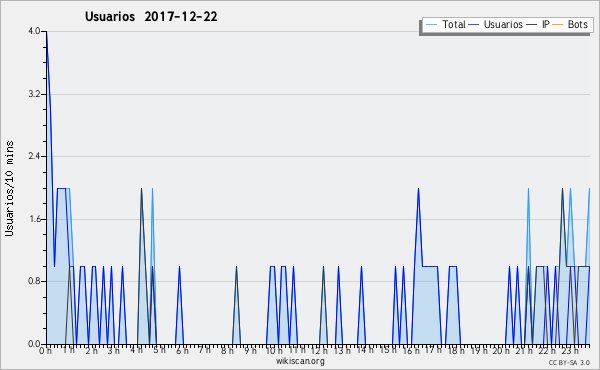Click the 6 h x-axis label
Viewport: 600px width, 370px height.
click(182, 350)
